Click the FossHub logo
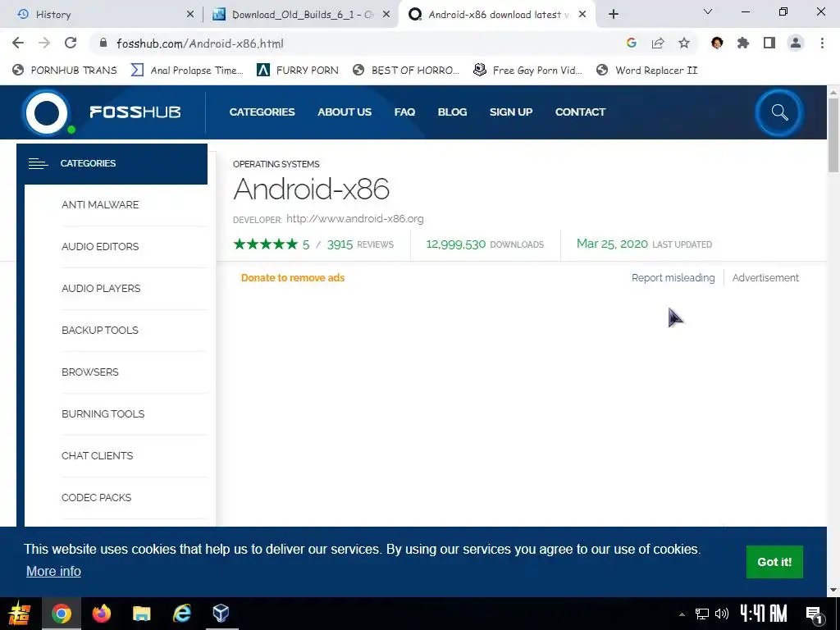 point(101,112)
